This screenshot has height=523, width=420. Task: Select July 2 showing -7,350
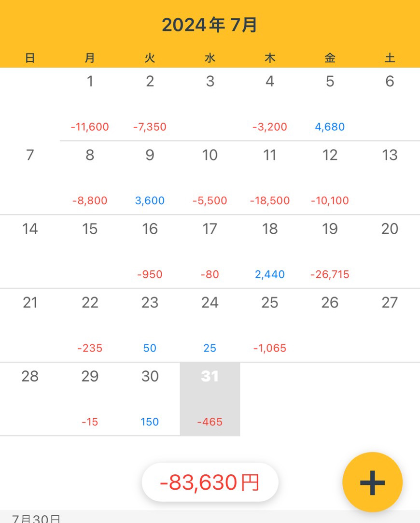click(x=150, y=104)
